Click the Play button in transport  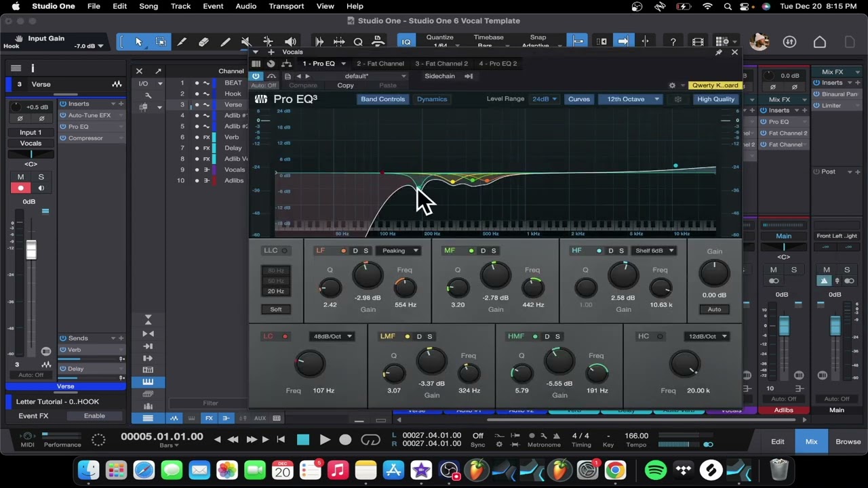325,440
